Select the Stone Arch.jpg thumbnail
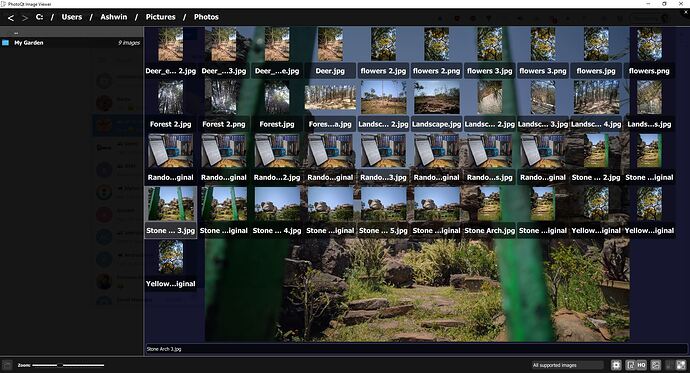Screen dimensions: 690x373 pos(490,212)
